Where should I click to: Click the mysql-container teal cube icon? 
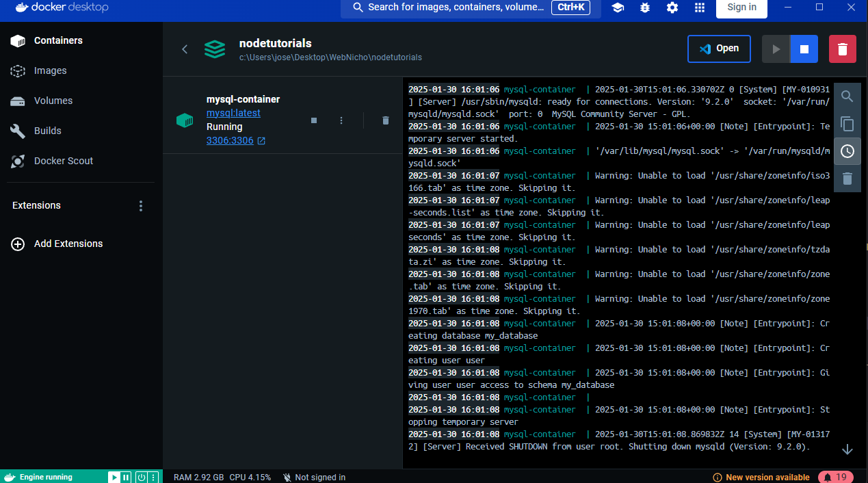(185, 120)
